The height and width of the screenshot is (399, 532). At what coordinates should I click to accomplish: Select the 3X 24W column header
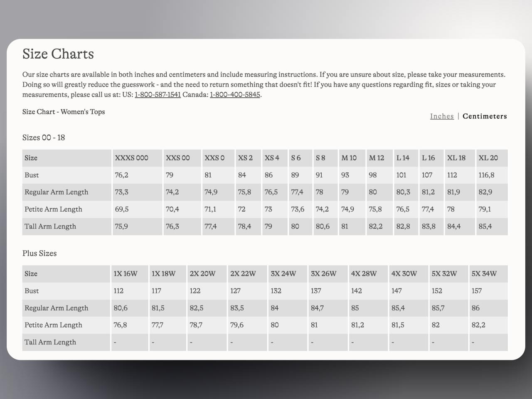point(283,274)
